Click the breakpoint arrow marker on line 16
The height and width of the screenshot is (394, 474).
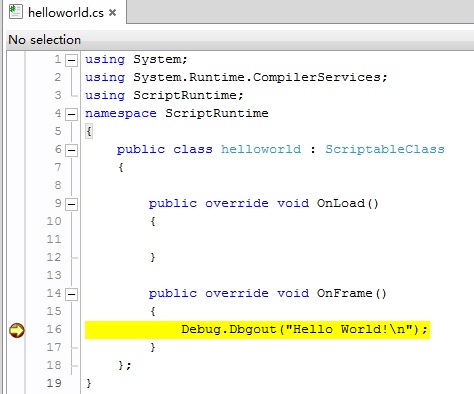pos(17,330)
